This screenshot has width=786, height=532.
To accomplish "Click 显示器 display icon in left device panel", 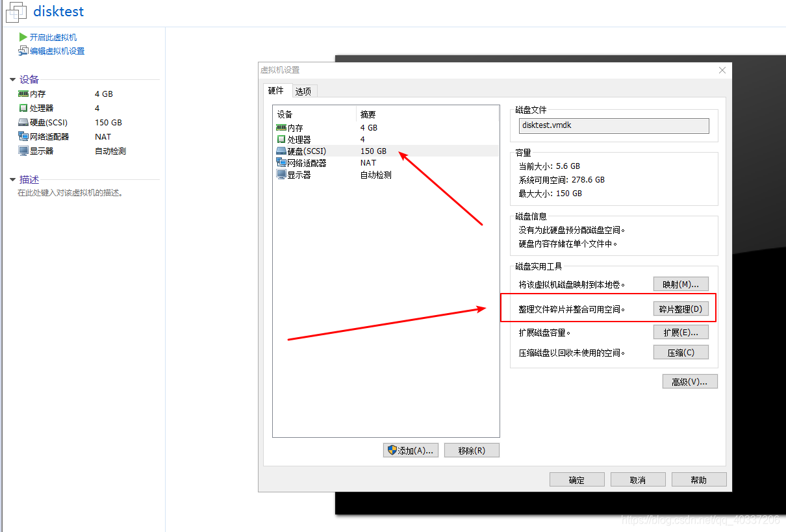I will 23,151.
